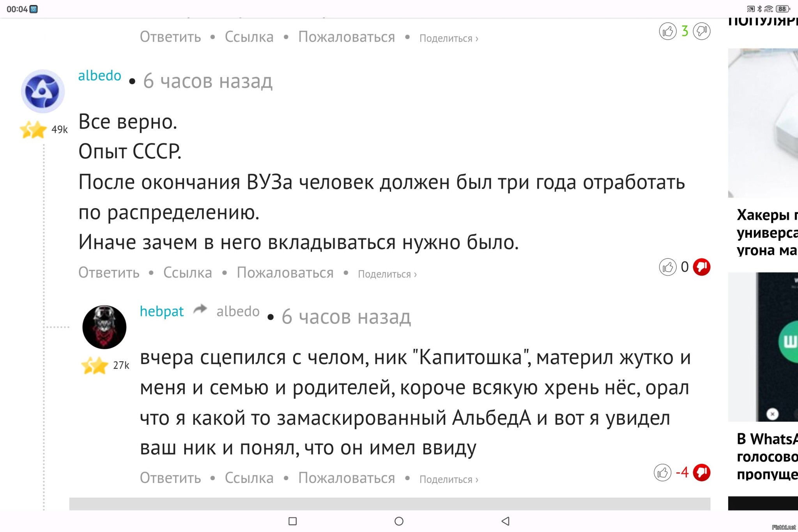
Task: Like hebpat's comment with thumbs up
Action: (662, 473)
